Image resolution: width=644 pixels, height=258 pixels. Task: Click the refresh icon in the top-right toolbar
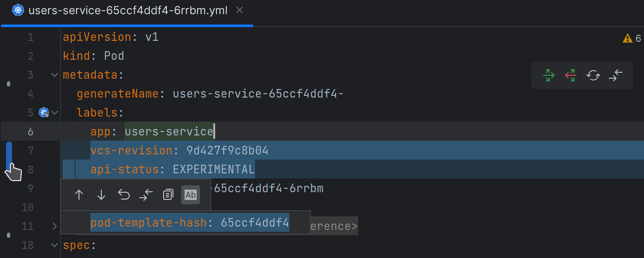(x=593, y=75)
